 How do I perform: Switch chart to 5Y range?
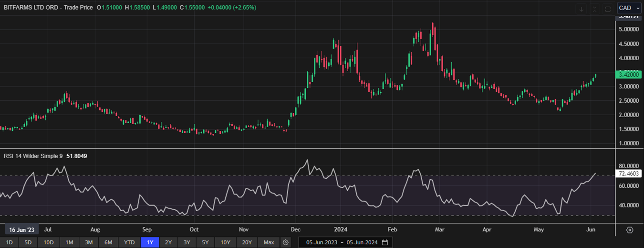point(205,242)
